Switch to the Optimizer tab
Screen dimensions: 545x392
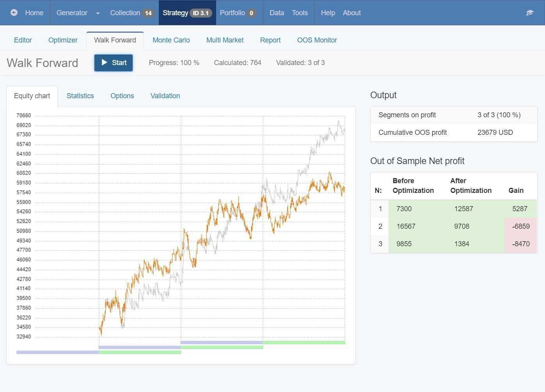coord(63,40)
